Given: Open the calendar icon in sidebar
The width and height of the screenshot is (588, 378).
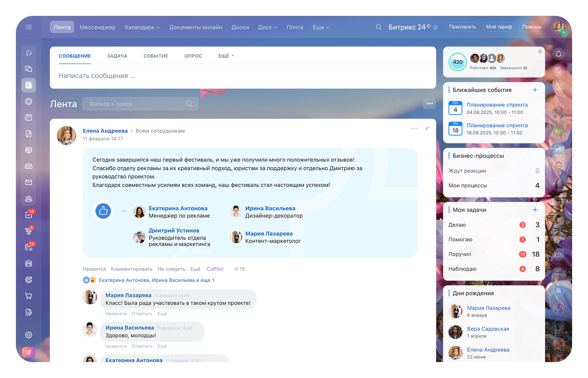Looking at the screenshot, I should pyautogui.click(x=29, y=117).
